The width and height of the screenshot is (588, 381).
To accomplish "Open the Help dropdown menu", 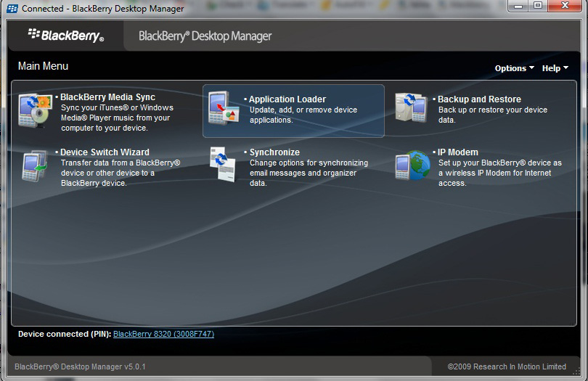I will tap(555, 68).
